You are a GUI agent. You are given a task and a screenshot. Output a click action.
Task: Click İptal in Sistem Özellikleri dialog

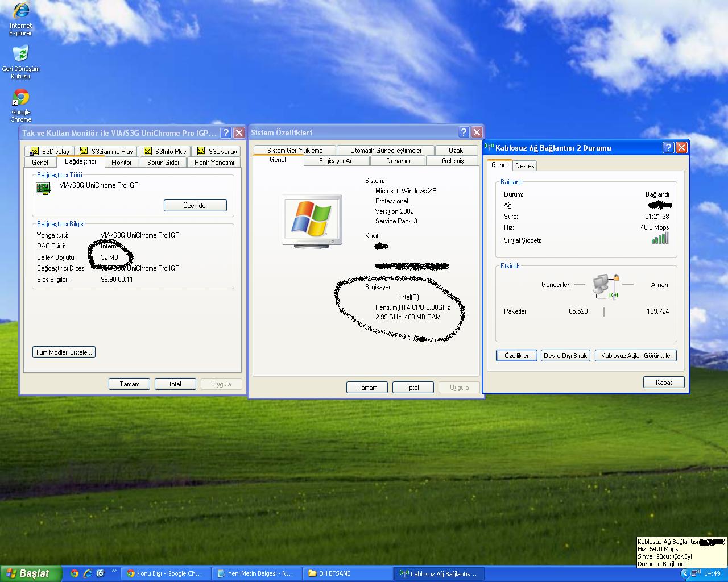413,388
